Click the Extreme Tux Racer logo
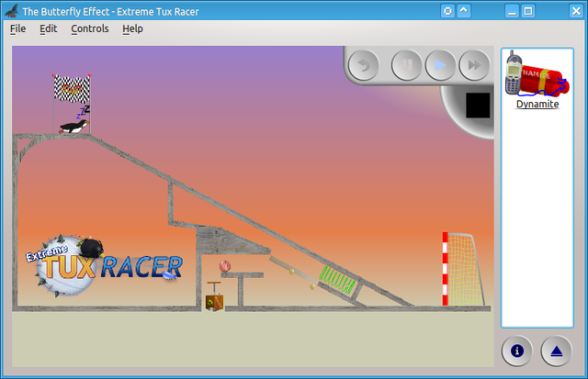The width and height of the screenshot is (588, 379). tap(101, 264)
